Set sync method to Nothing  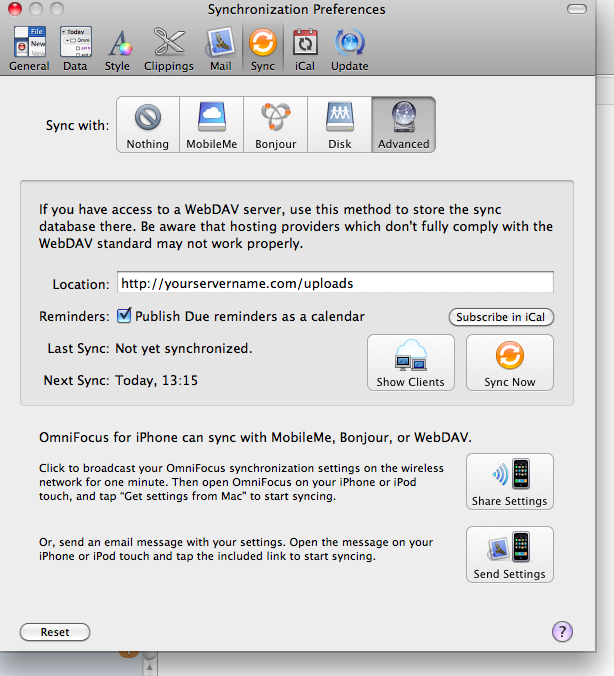coord(148,125)
